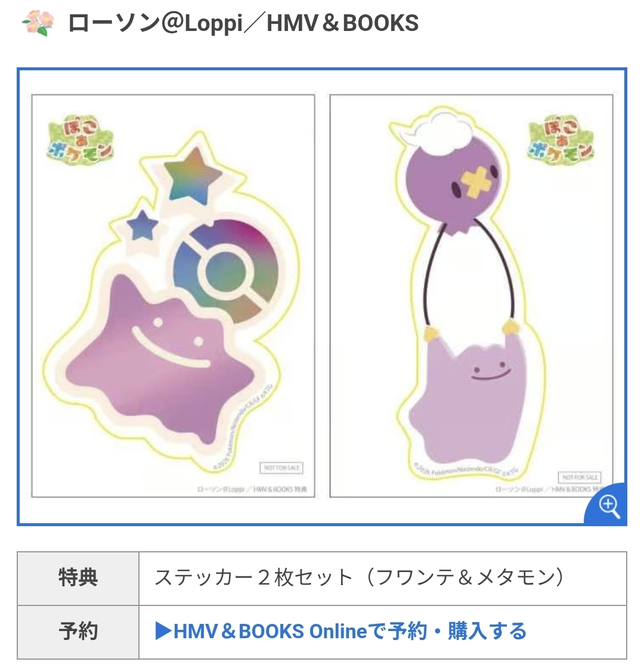Image resolution: width=644 pixels, height=668 pixels.
Task: Click the magnifier zoom icon on image
Action: pos(609,507)
